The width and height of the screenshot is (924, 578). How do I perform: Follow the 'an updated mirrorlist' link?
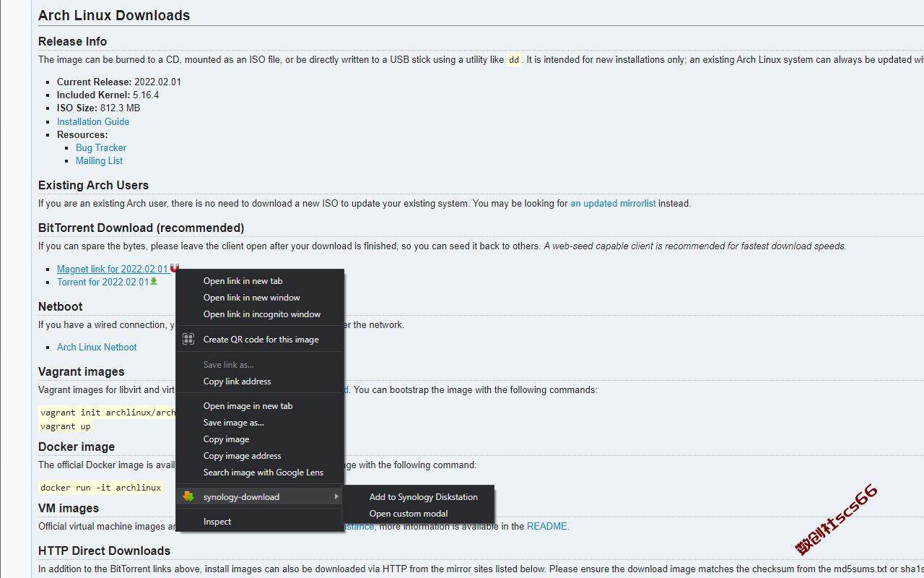[613, 203]
